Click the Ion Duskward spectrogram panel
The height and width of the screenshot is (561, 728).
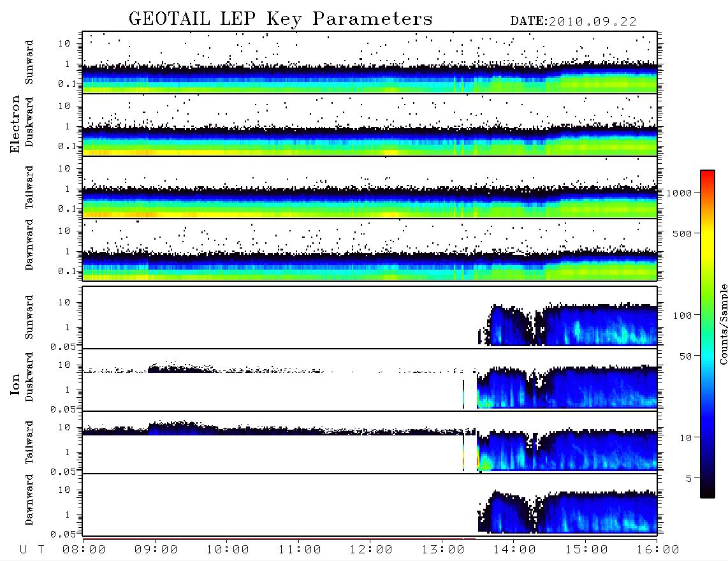point(370,380)
